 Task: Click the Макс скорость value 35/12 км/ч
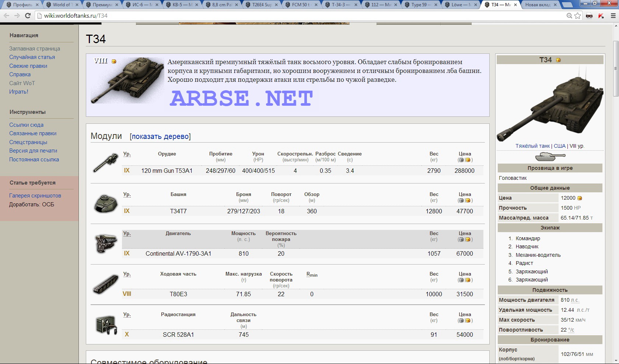(x=573, y=320)
